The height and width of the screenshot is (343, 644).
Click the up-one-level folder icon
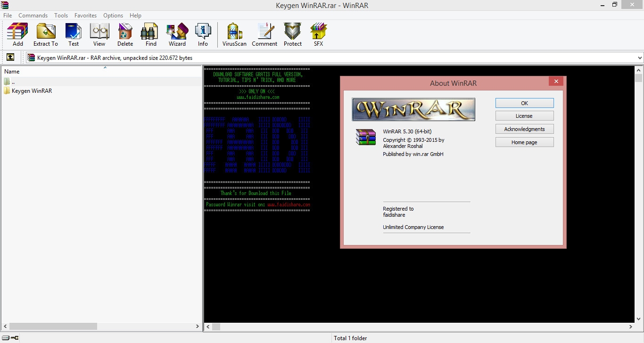tap(10, 57)
